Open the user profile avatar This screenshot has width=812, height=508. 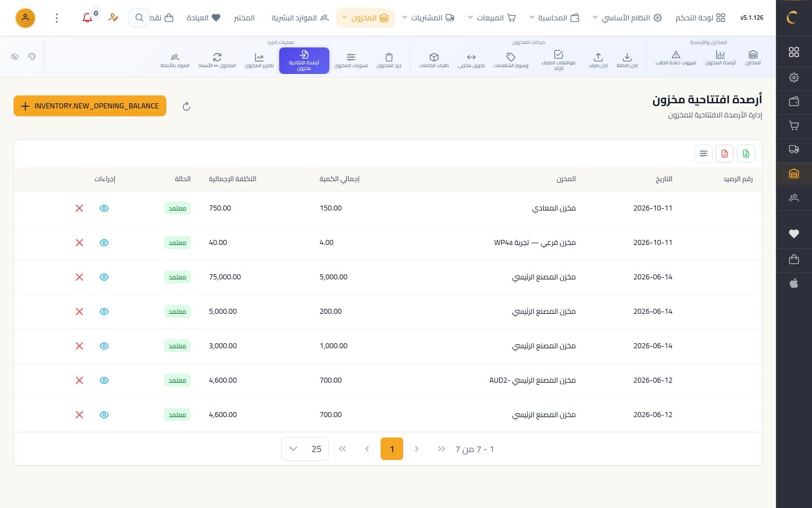pos(25,18)
